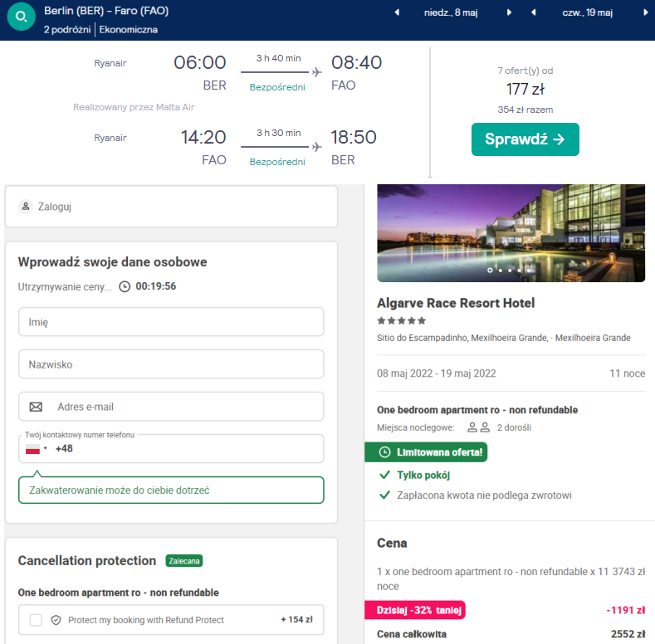Open phone country code flag dropdown

pyautogui.click(x=36, y=448)
